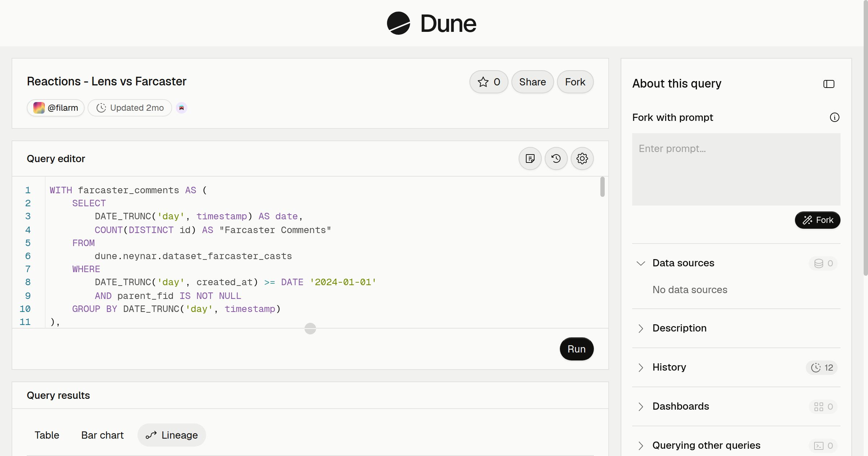The width and height of the screenshot is (868, 456).
Task: Click the black Fork with prompt button
Action: pos(818,220)
